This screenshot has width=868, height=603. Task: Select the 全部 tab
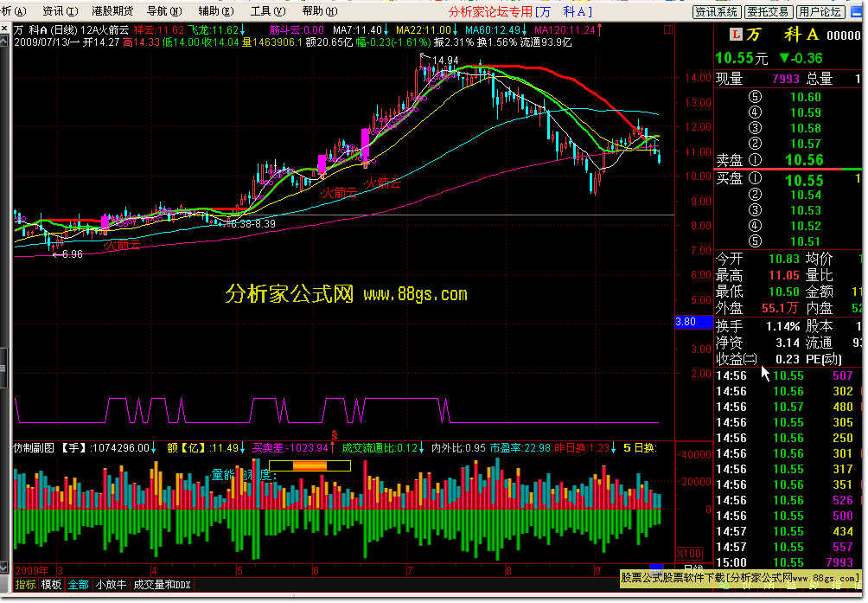pos(78,585)
